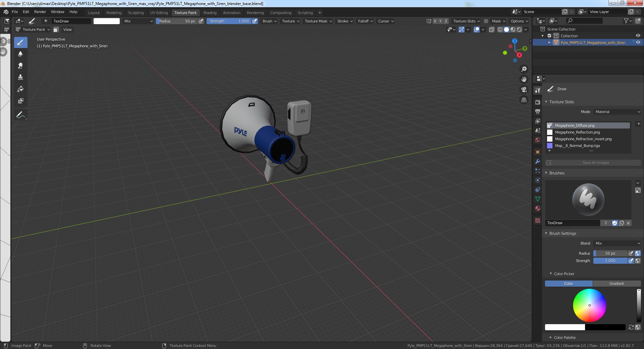The height and width of the screenshot is (349, 644).
Task: Select the Smear tool
Action: (20, 65)
